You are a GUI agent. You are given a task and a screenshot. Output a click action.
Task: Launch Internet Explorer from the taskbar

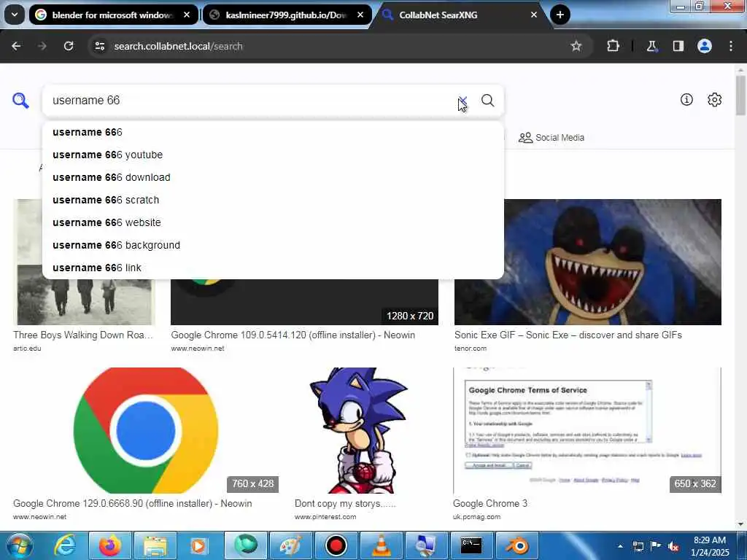point(64,545)
